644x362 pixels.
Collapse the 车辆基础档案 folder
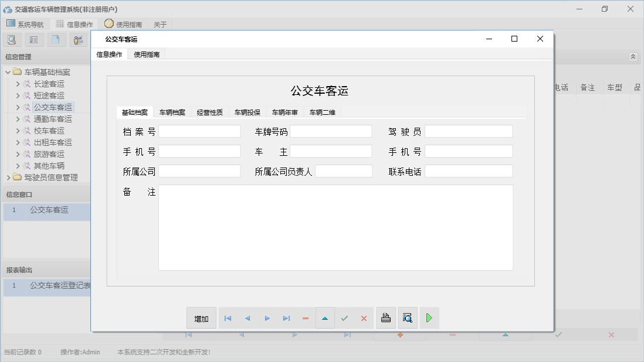[x=8, y=71]
